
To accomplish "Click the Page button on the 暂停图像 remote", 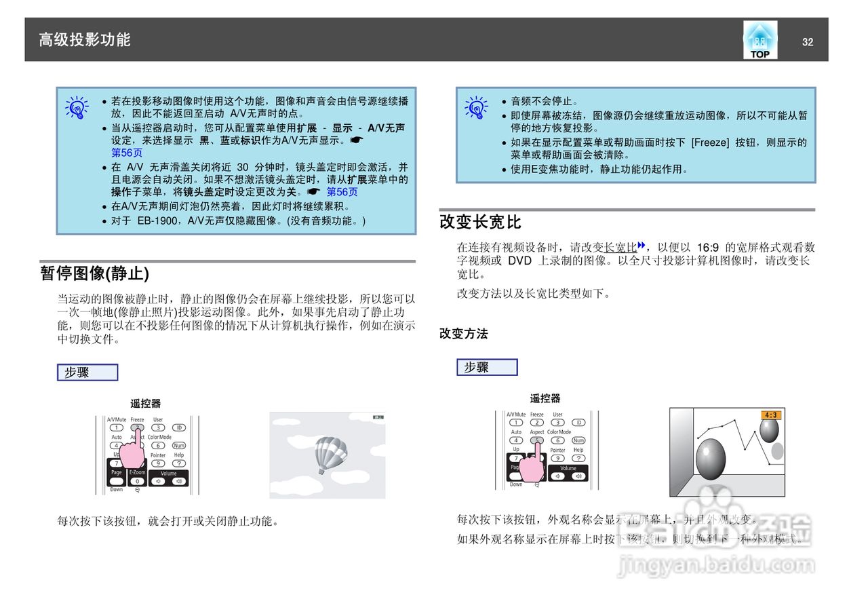I will pyautogui.click(x=117, y=481).
